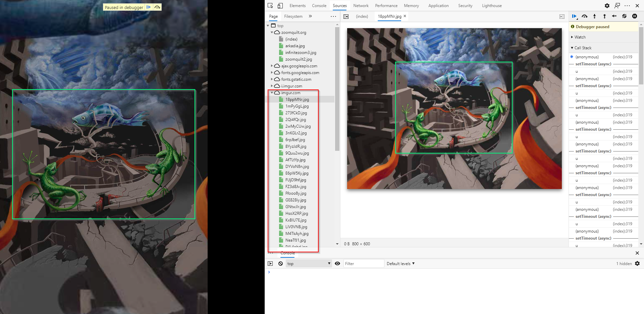
Task: Toggle live expression eye icon
Action: click(337, 264)
